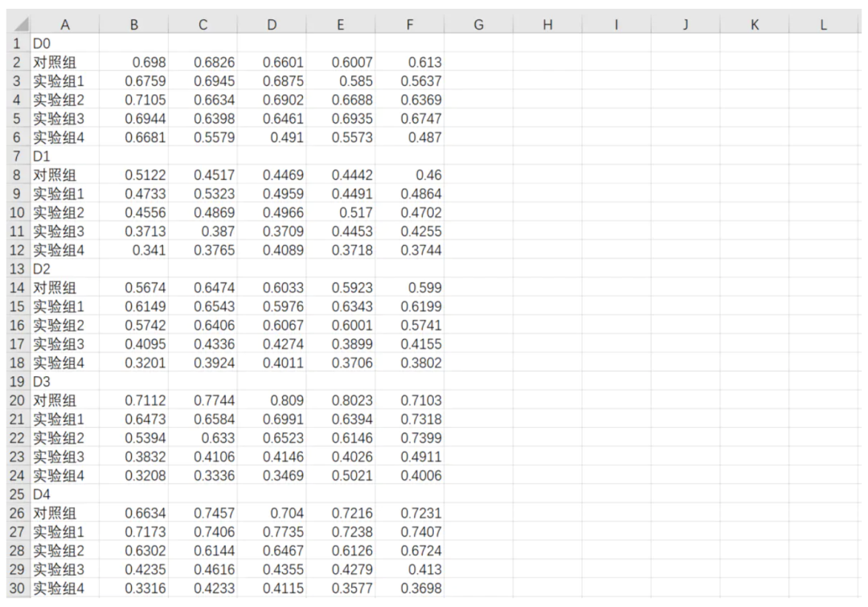Image resolution: width=868 pixels, height=607 pixels.
Task: Click 实验组2 label in row 4
Action: (x=58, y=100)
